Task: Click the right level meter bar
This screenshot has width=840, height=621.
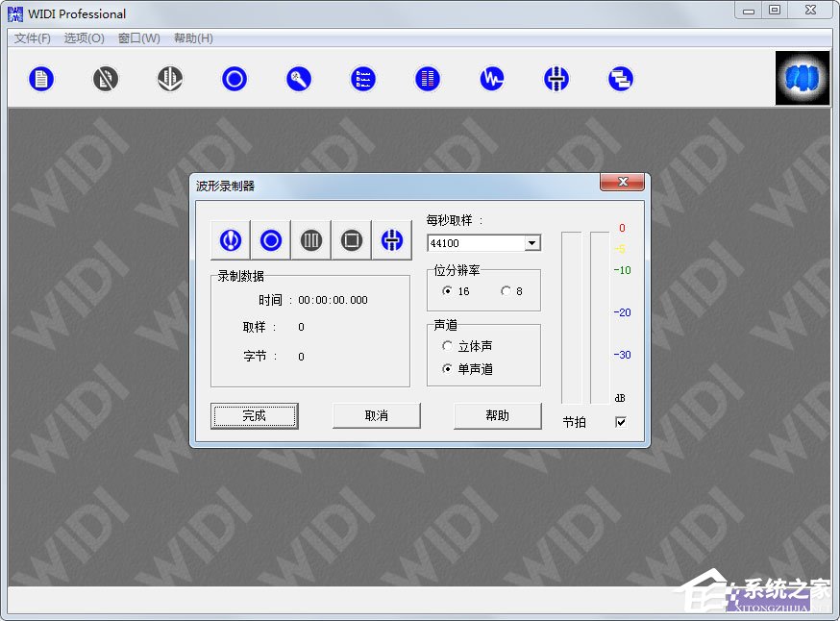Action: point(600,318)
